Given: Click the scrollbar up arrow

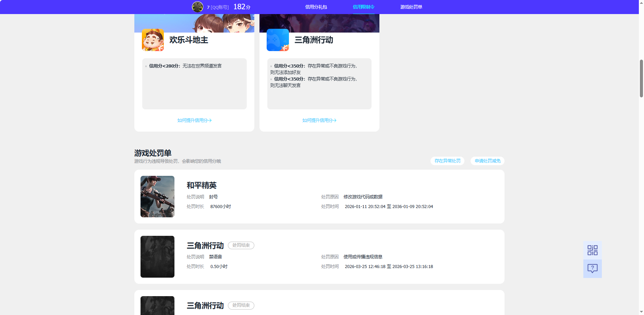Looking at the screenshot, I should (x=641, y=3).
